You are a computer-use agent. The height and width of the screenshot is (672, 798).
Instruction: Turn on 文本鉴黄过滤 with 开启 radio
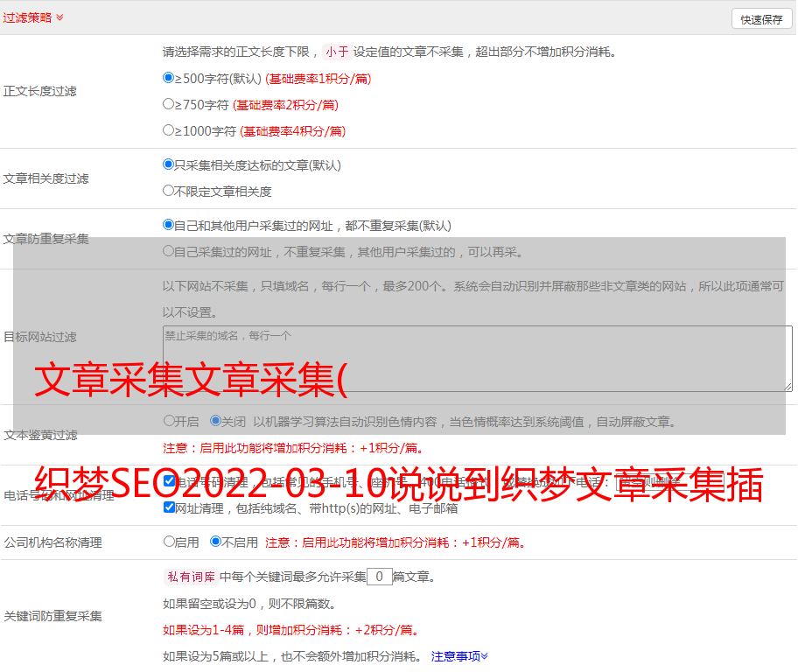point(169,421)
